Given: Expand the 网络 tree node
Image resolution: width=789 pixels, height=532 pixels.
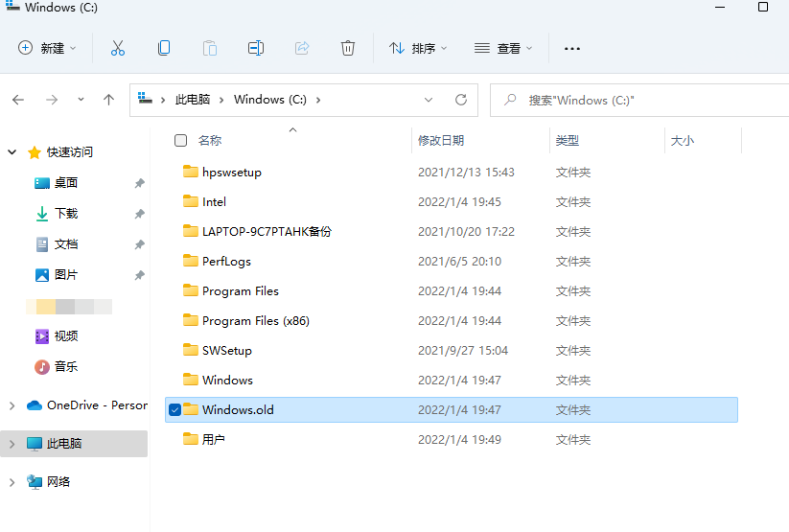Looking at the screenshot, I should 12,482.
